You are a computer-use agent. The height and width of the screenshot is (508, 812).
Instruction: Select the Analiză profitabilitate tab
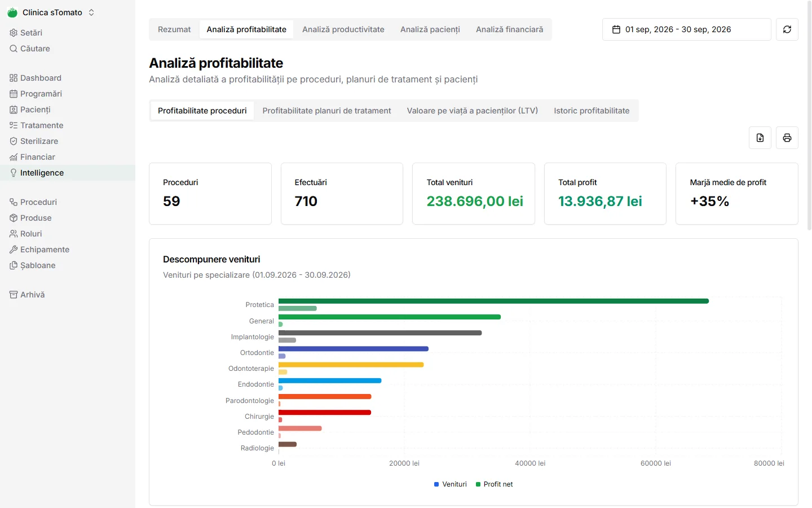246,29
